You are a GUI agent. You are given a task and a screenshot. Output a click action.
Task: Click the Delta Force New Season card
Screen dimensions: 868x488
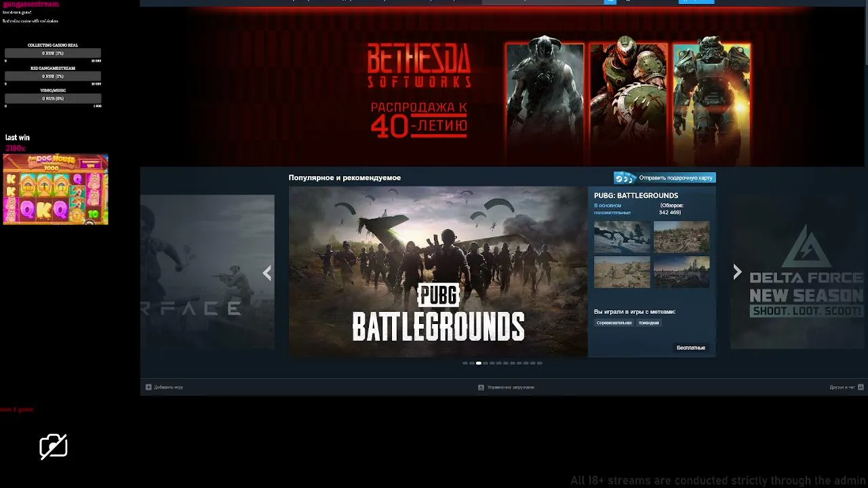[x=799, y=272]
